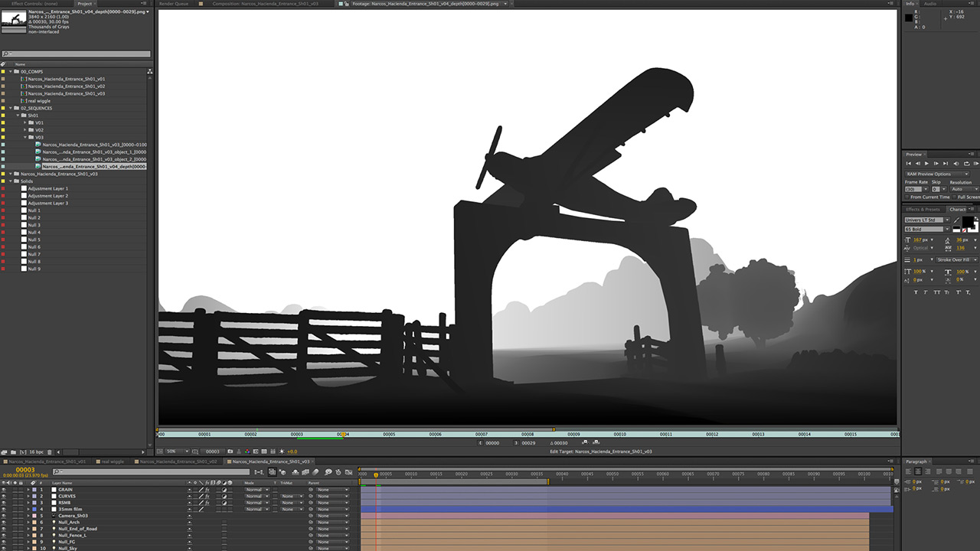Viewport: 980px width, 551px height.
Task: Click the new folder icon in Project panel
Action: click(14, 452)
